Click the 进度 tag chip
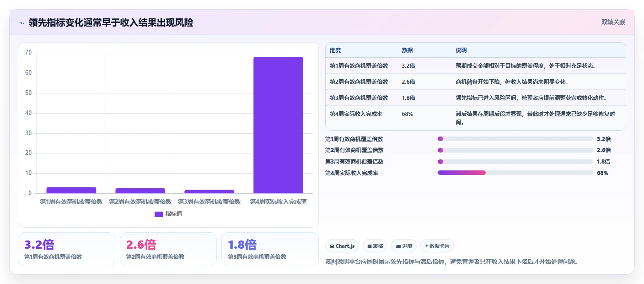 click(x=404, y=246)
